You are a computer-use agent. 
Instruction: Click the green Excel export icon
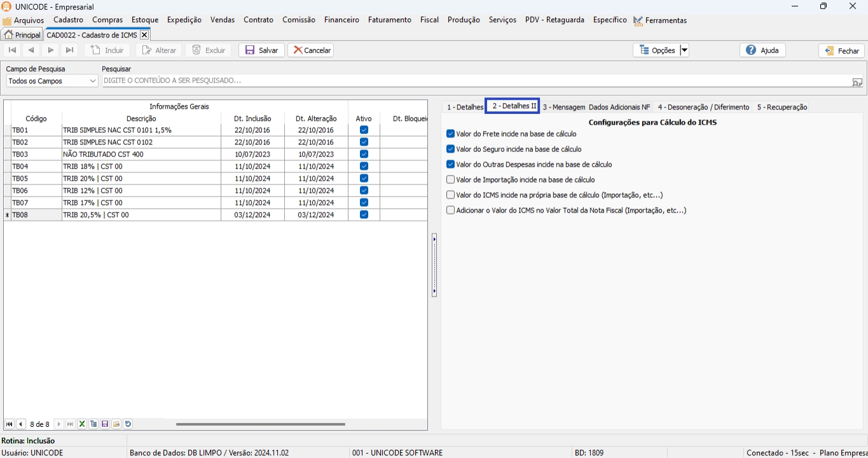click(x=82, y=424)
